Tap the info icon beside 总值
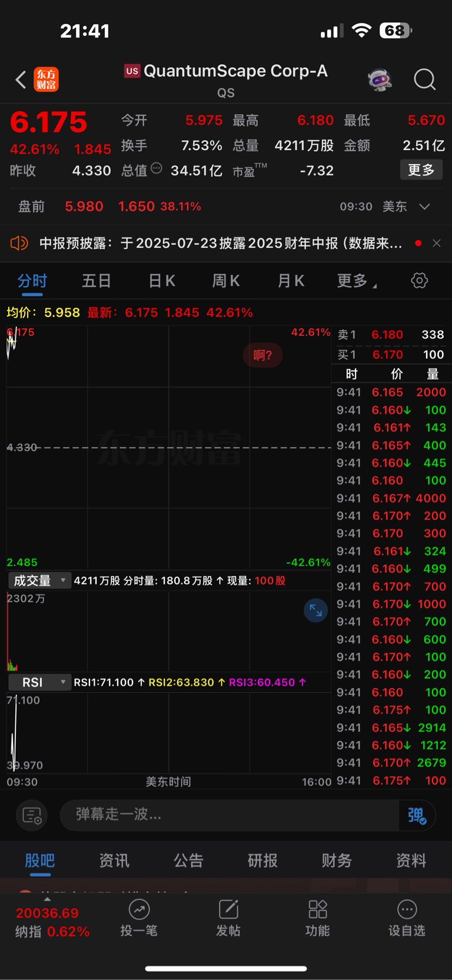Viewport: 452px width, 980px height. pos(157,168)
